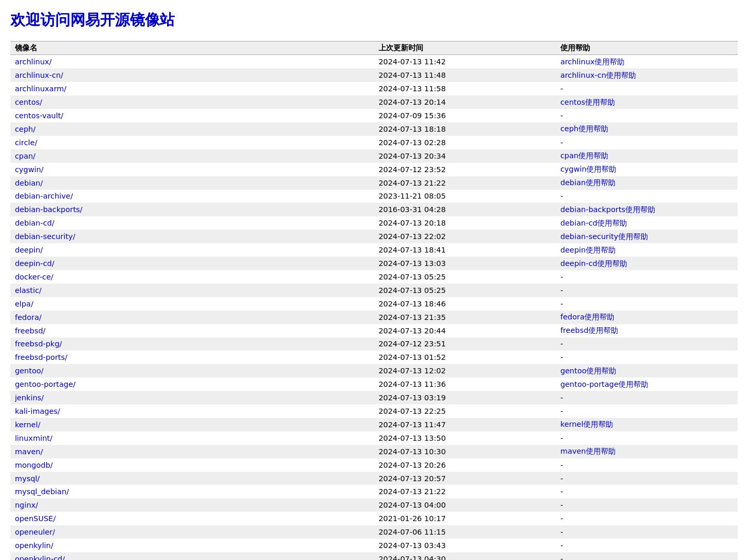Viewport: 747px width, 560px height.
Task: Open docker-ce/ mirror directory
Action: click(34, 277)
